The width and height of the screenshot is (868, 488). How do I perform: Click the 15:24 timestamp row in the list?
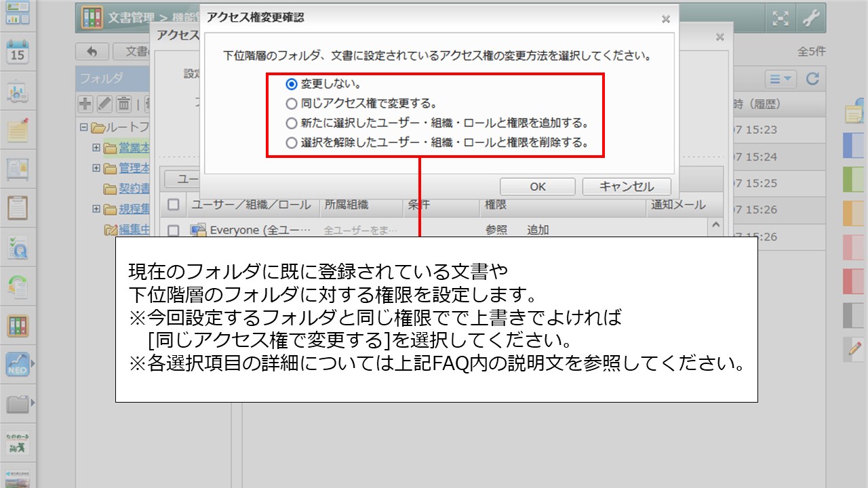779,157
